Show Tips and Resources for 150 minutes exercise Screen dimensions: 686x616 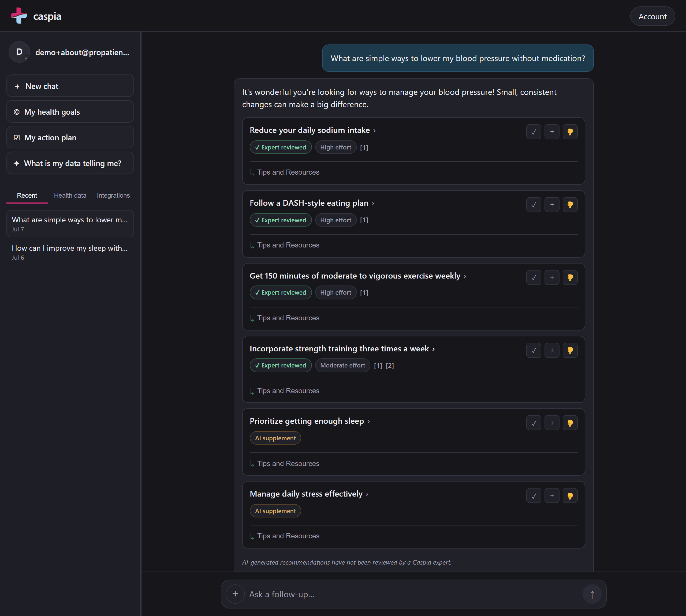click(x=285, y=318)
